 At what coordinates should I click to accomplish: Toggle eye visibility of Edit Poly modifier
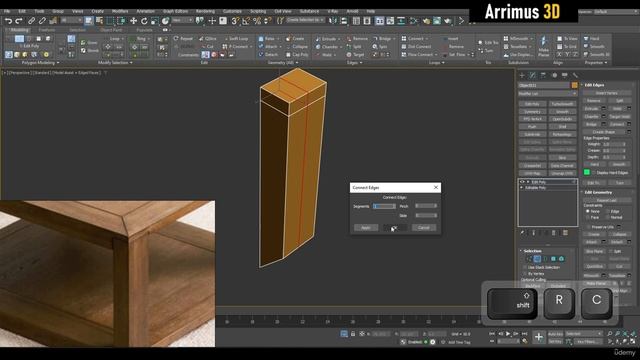point(522,182)
